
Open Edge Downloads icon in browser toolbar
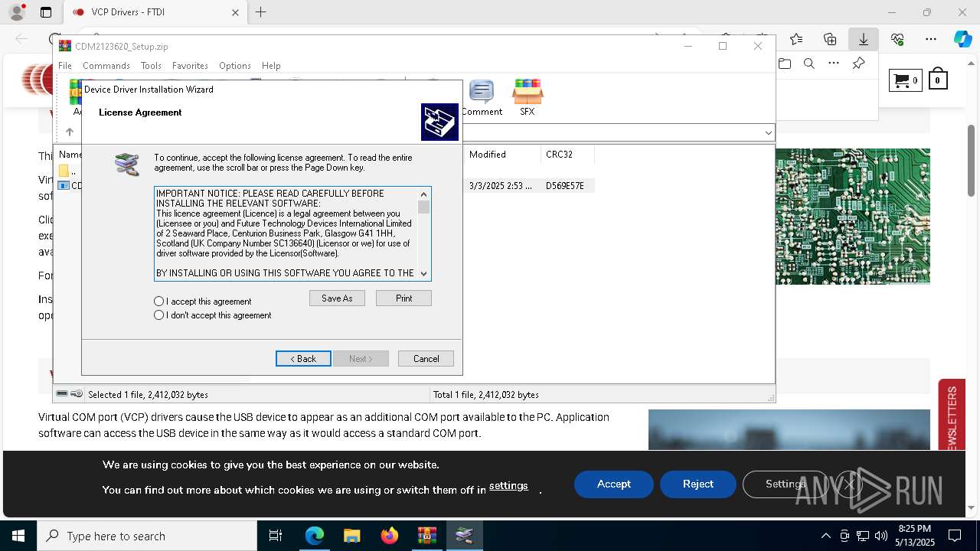point(864,39)
